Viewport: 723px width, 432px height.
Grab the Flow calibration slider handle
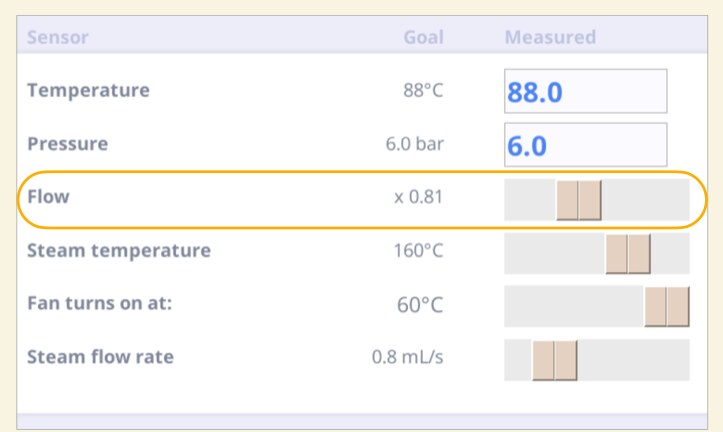pyautogui.click(x=579, y=200)
